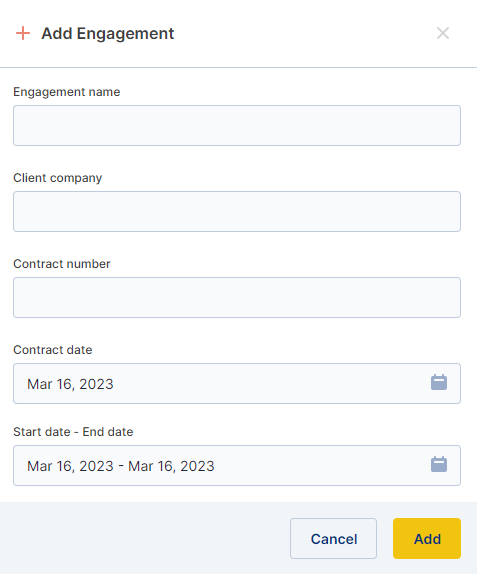The width and height of the screenshot is (477, 574).
Task: Click the end date in the date range field
Action: 171,466
